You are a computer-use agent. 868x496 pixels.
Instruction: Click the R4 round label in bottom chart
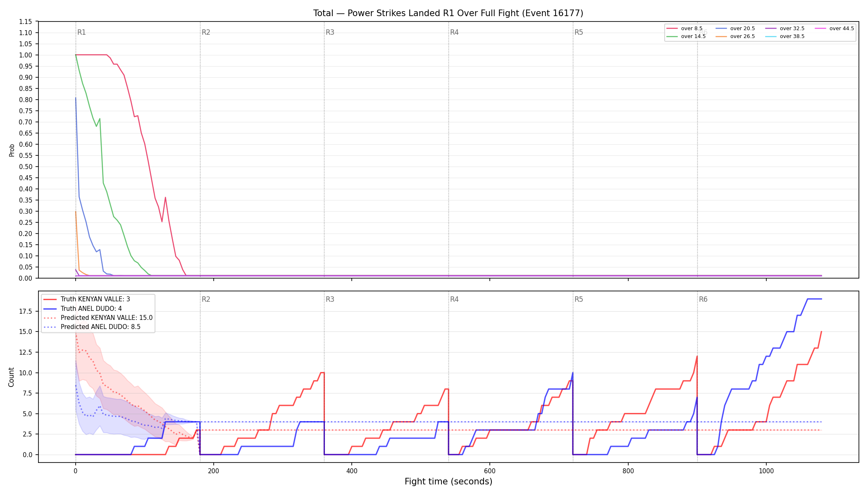[x=454, y=299]
